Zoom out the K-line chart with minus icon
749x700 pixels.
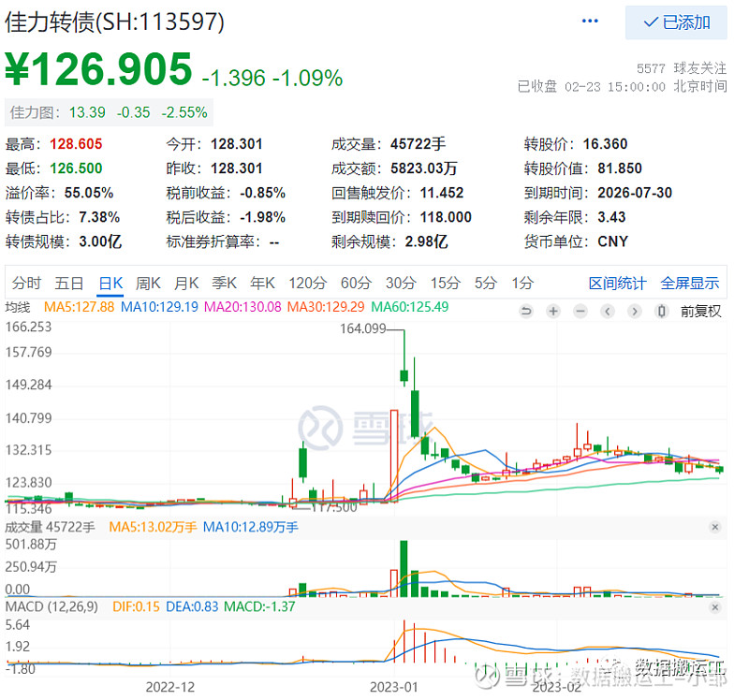[x=580, y=312]
